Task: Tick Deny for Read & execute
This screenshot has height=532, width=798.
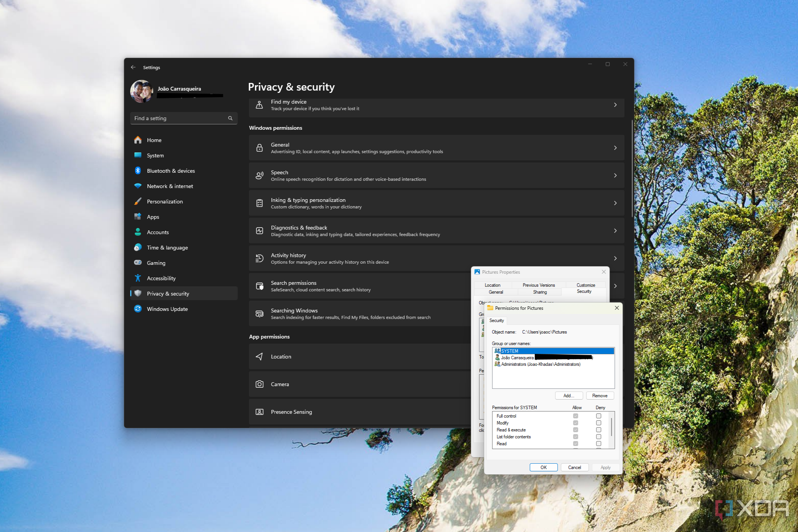Action: coord(598,430)
